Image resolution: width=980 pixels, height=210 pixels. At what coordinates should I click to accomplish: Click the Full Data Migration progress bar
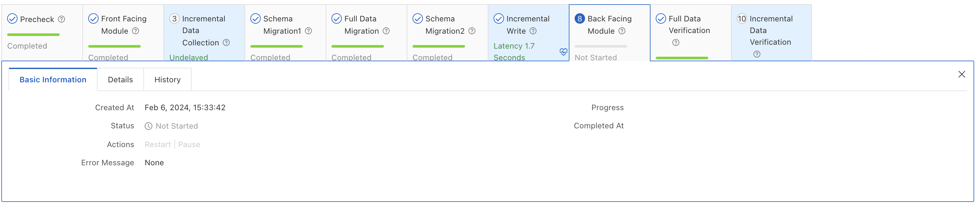(357, 46)
